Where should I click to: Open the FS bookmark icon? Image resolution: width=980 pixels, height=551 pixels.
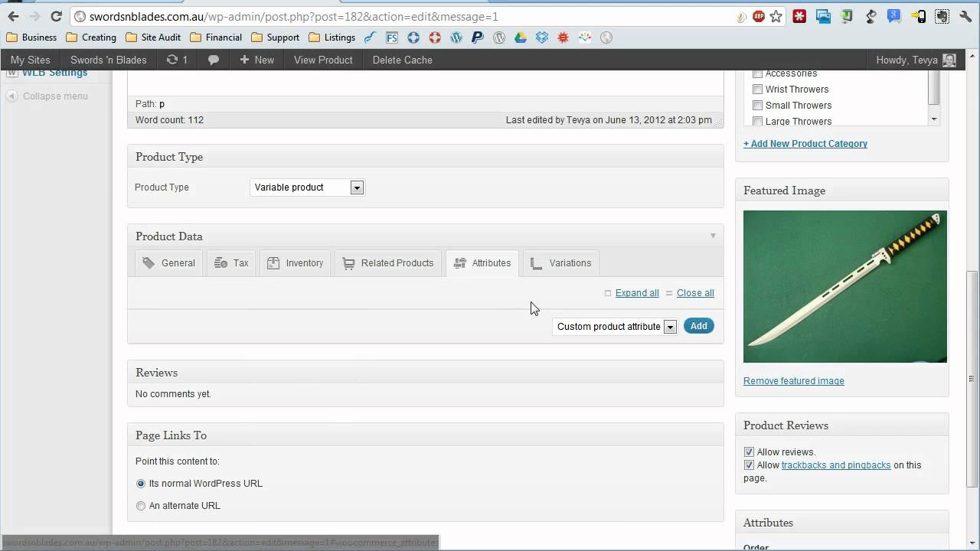point(391,37)
